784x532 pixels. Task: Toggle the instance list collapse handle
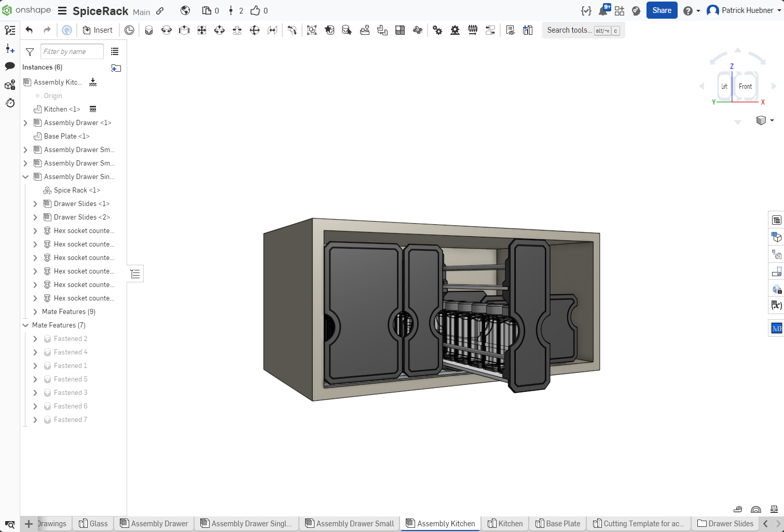135,274
